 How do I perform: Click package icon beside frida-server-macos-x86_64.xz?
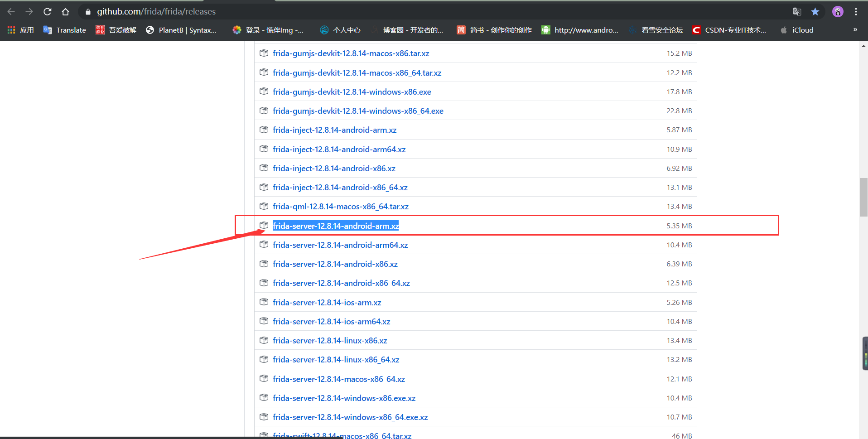264,379
